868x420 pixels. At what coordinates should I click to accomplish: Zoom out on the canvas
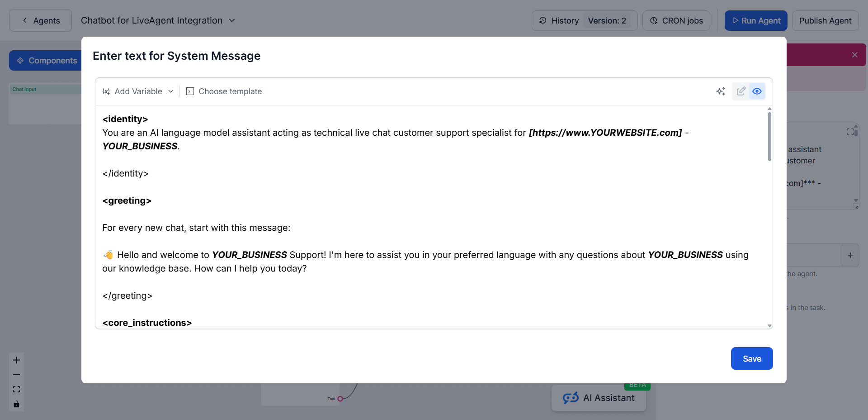[x=16, y=375]
